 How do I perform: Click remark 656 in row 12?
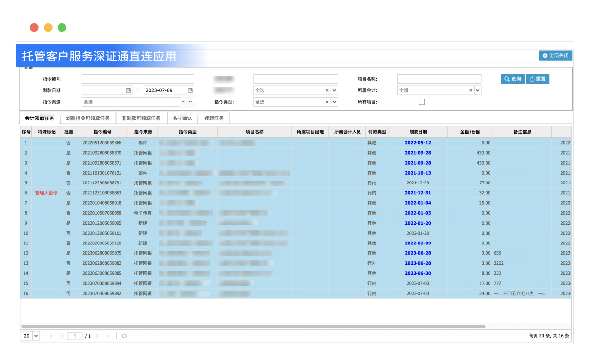[x=497, y=253]
